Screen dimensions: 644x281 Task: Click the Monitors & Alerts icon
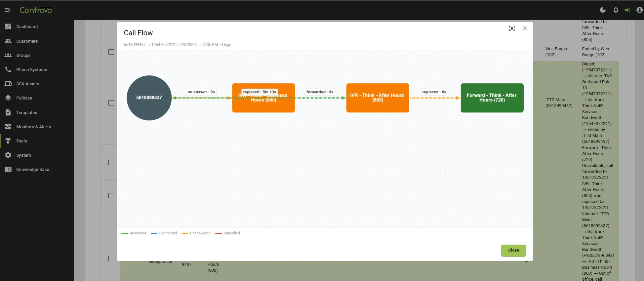tap(8, 127)
